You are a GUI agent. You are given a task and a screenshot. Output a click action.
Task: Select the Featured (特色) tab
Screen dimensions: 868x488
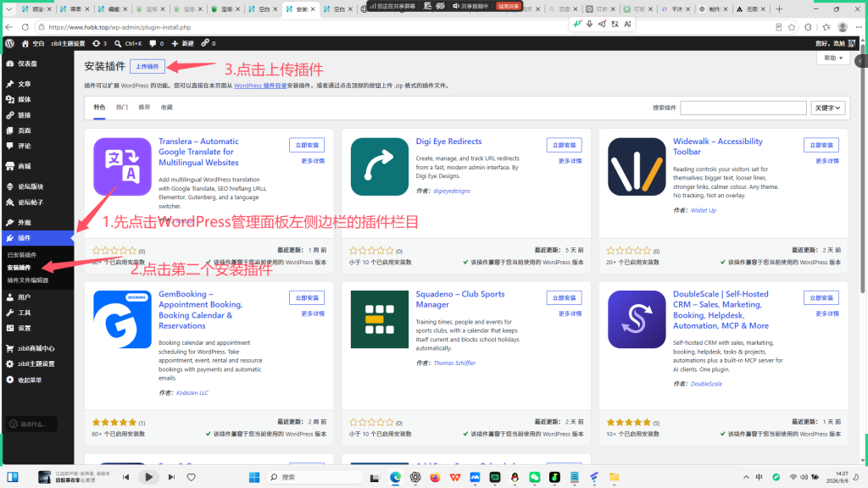(x=99, y=108)
